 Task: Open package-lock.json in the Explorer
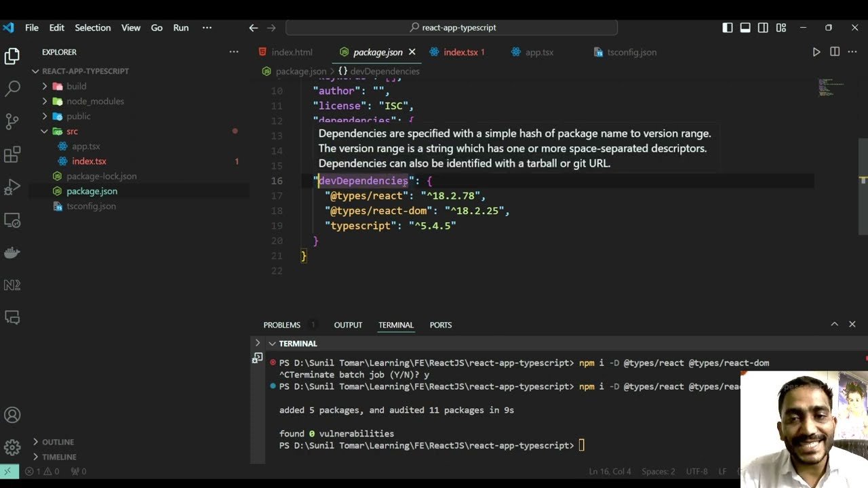click(102, 176)
